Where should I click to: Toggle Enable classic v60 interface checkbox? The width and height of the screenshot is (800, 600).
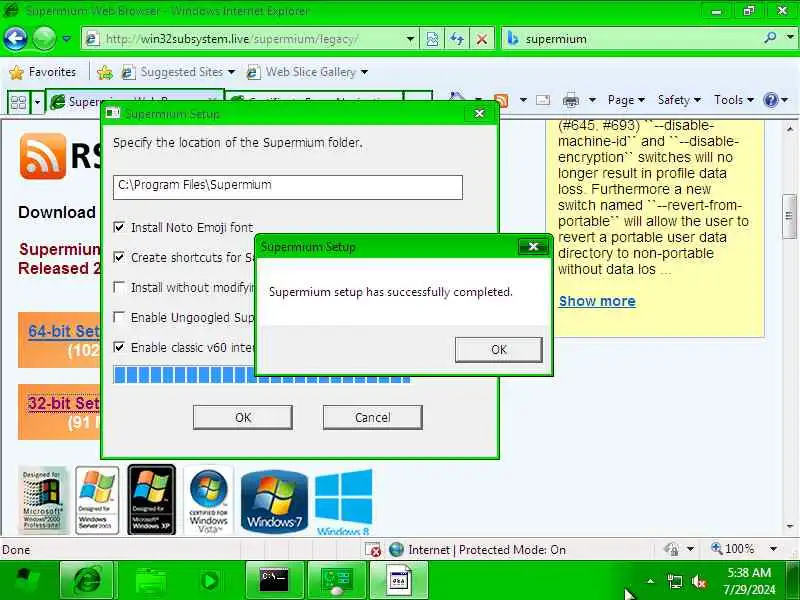tap(119, 347)
